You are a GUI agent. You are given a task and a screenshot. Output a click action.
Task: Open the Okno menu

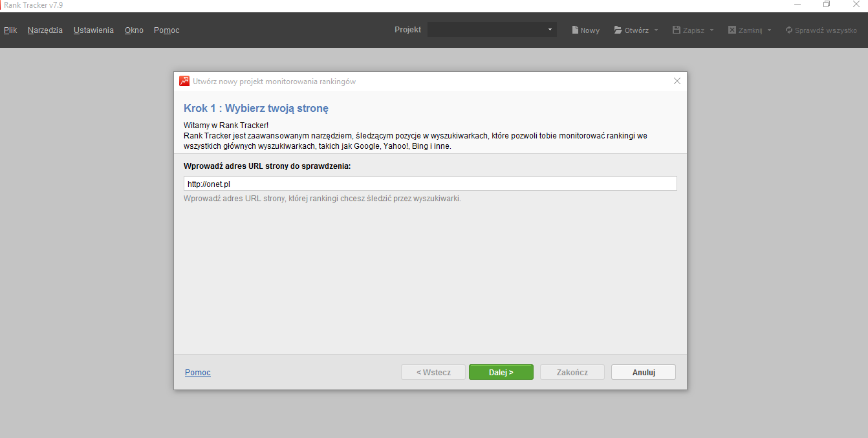tap(134, 30)
